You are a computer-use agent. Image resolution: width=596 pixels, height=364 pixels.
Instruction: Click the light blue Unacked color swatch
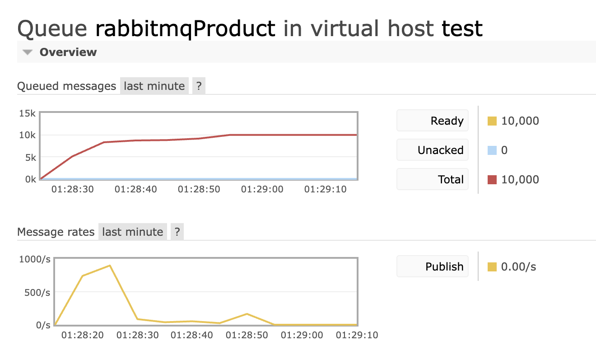tap(492, 150)
